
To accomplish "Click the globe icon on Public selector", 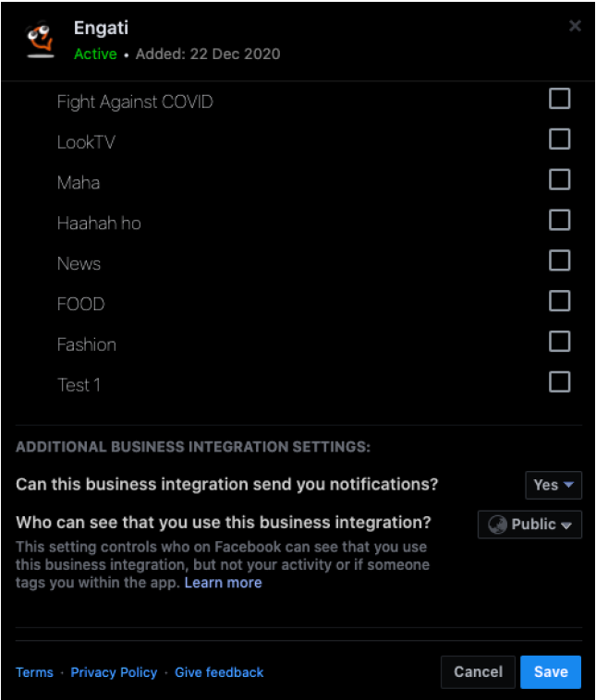I will click(x=498, y=525).
